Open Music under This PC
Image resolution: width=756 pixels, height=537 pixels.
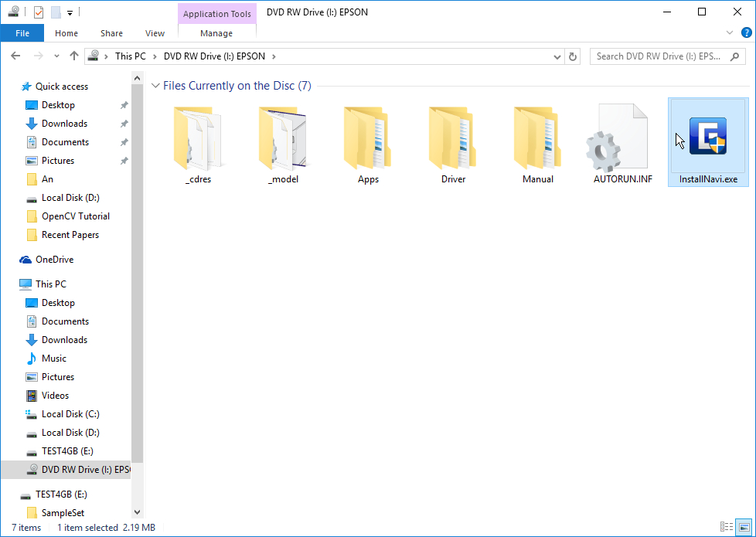[53, 359]
